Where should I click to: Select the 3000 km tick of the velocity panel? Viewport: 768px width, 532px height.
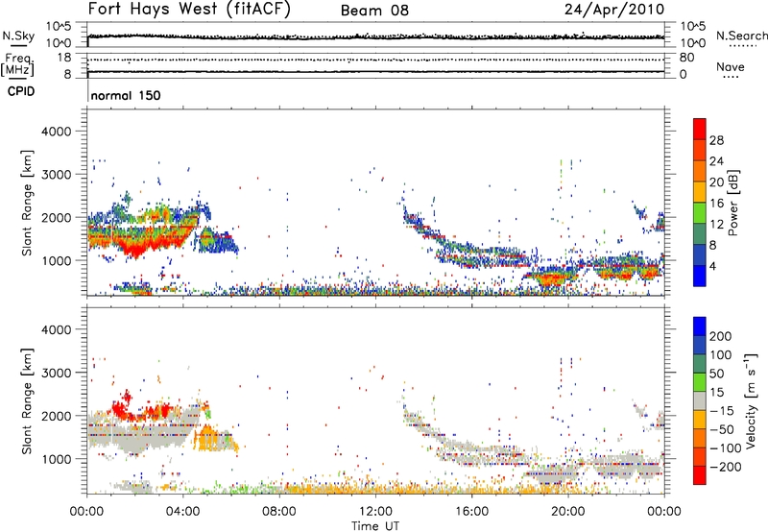coord(56,373)
